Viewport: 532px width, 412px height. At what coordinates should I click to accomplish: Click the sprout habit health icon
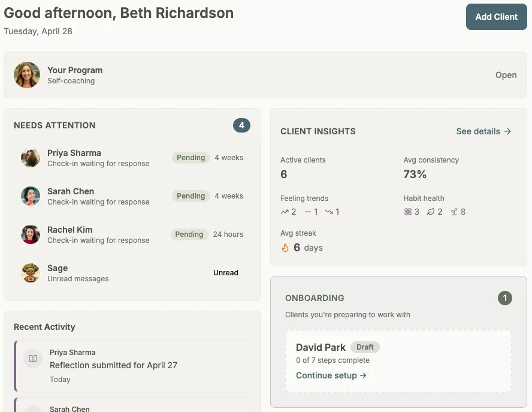454,212
